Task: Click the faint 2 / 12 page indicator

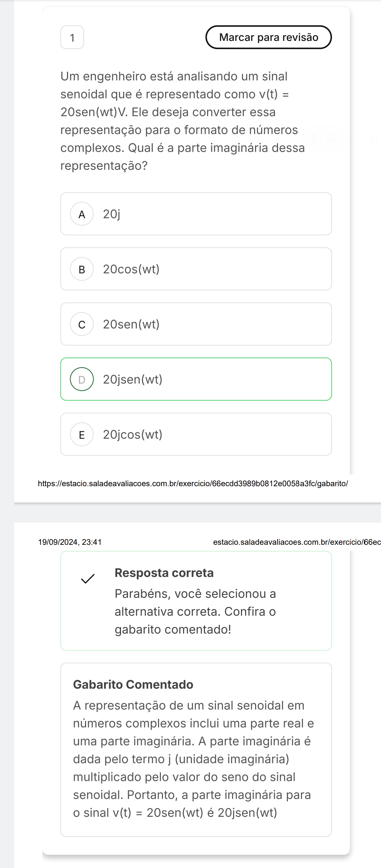Action: pos(323,138)
